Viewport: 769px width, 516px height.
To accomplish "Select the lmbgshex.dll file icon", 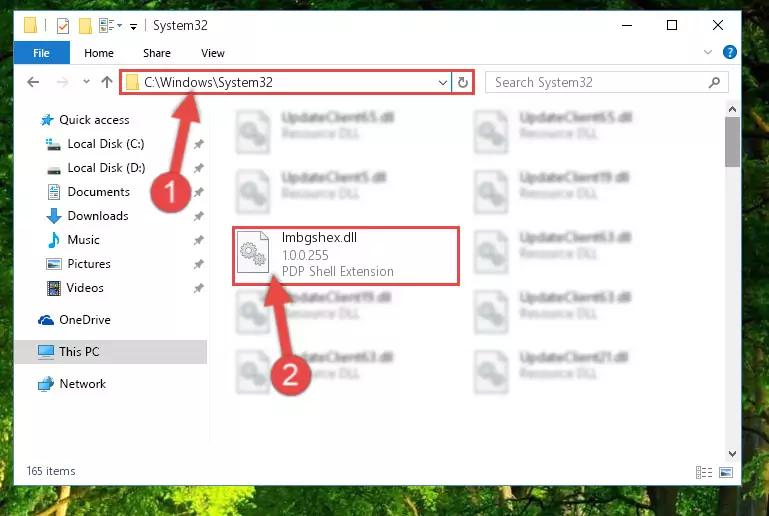I will (x=253, y=252).
